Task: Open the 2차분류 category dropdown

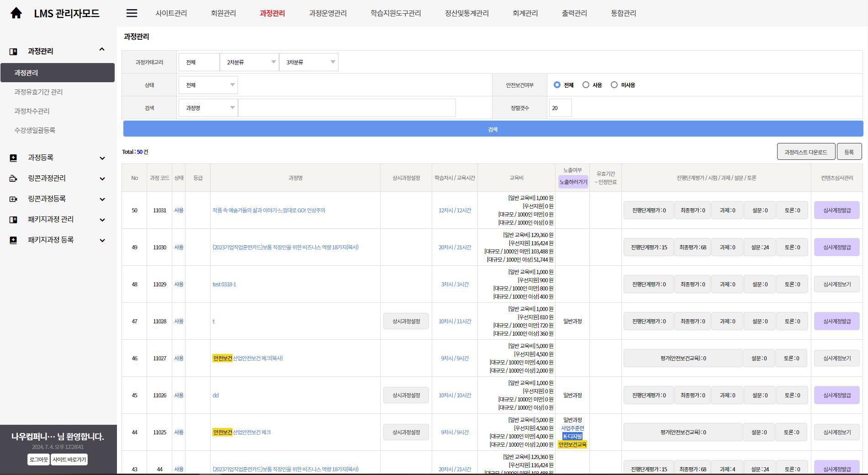Action: [x=249, y=62]
